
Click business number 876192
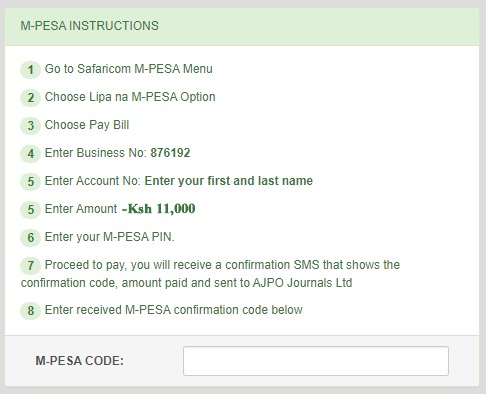pos(170,153)
